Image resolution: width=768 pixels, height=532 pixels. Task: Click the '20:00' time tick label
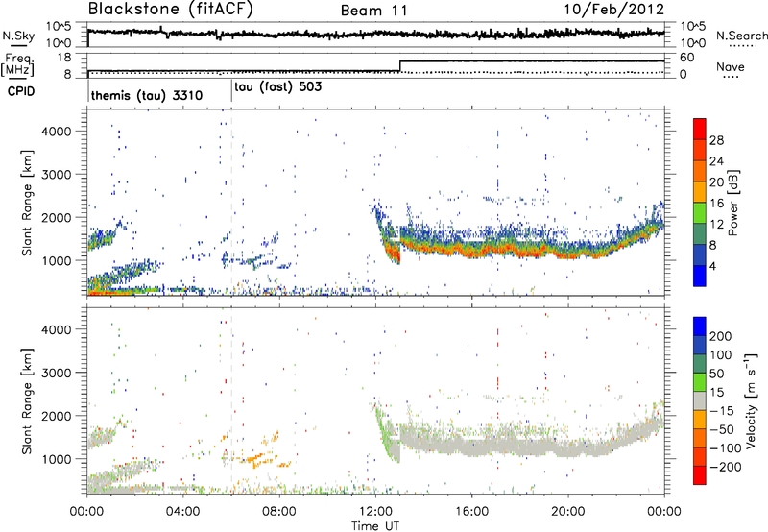point(567,512)
